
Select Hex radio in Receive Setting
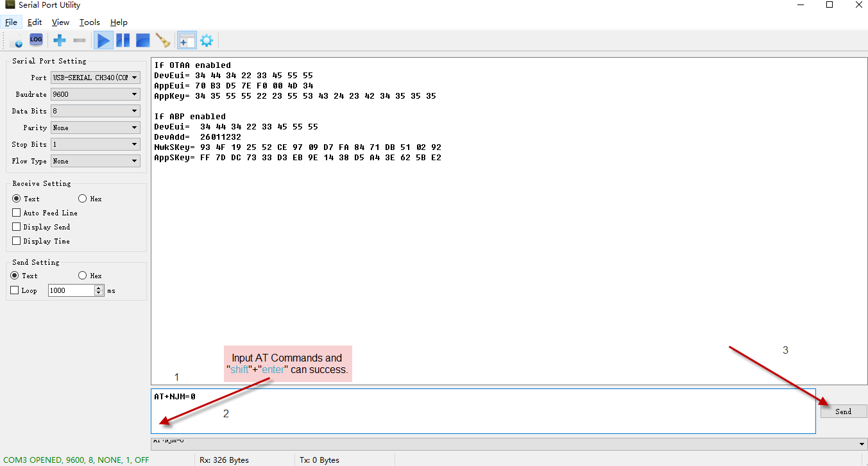point(82,199)
